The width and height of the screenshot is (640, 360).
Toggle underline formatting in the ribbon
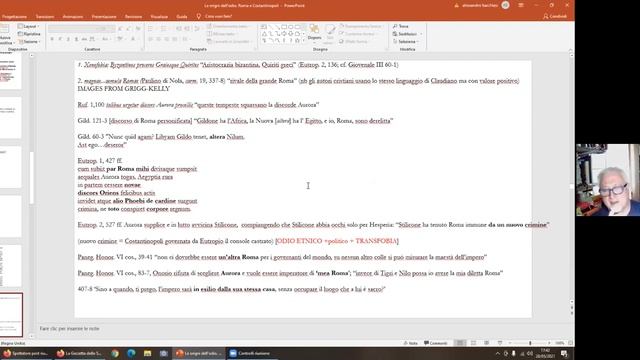[68, 39]
